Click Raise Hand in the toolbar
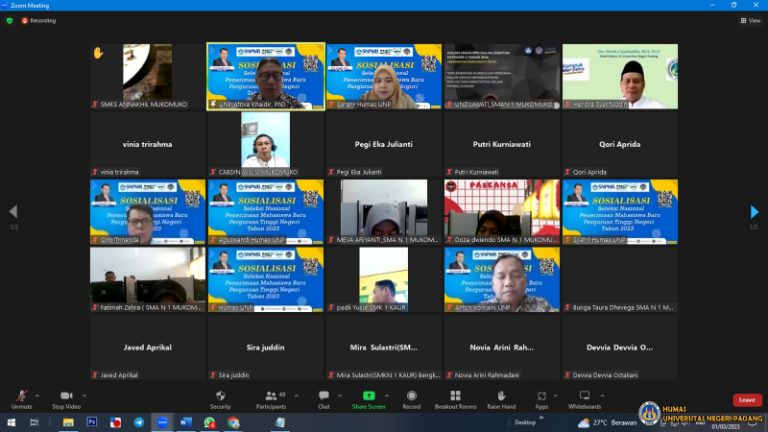Viewport: 768px width, 432px height. tap(501, 400)
